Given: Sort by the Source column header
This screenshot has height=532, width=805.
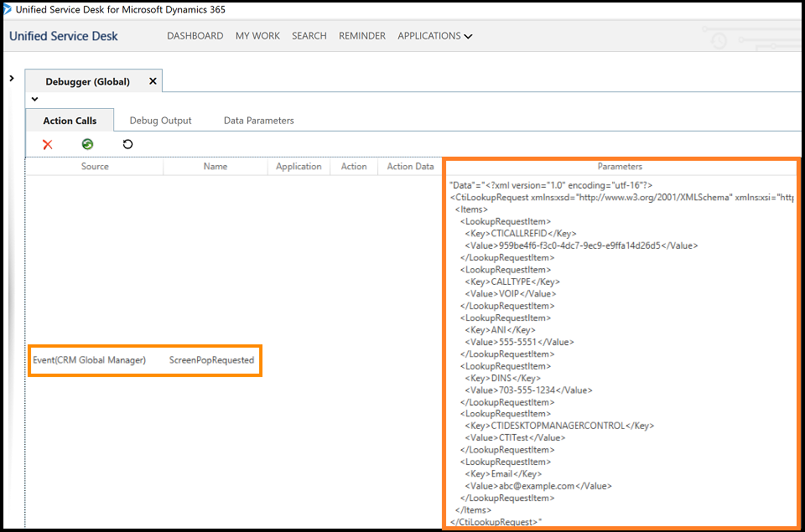Looking at the screenshot, I should [95, 167].
